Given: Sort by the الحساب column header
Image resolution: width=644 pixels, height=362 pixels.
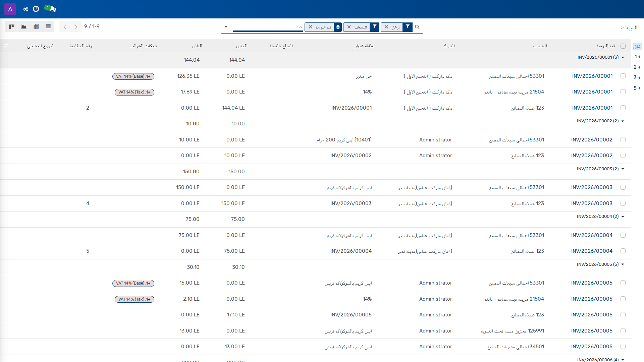Looking at the screenshot, I should click(540, 46).
